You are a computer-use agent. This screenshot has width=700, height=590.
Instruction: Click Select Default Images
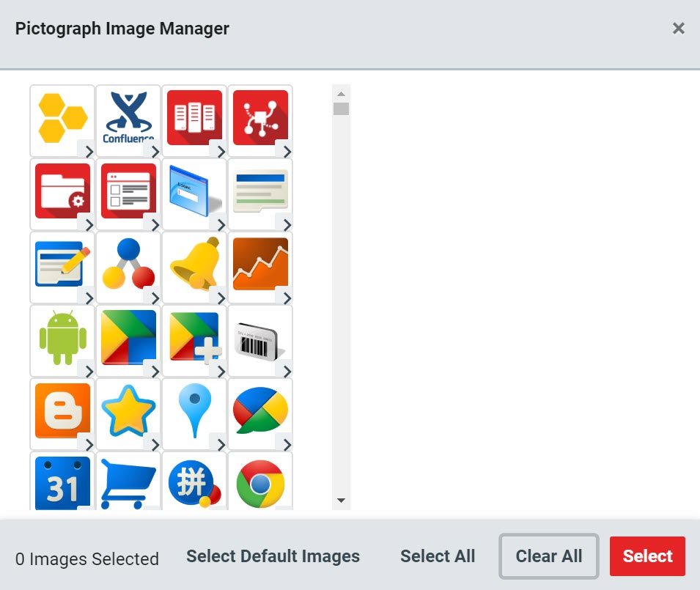273,556
